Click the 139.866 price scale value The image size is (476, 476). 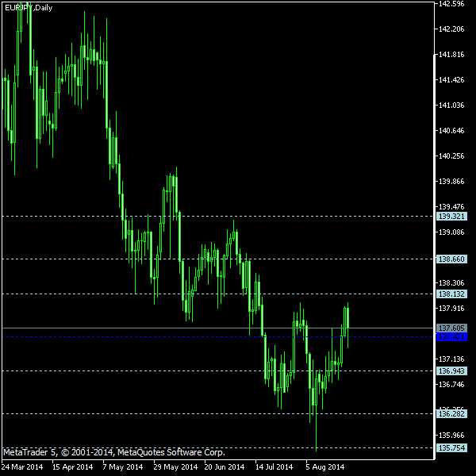451,182
